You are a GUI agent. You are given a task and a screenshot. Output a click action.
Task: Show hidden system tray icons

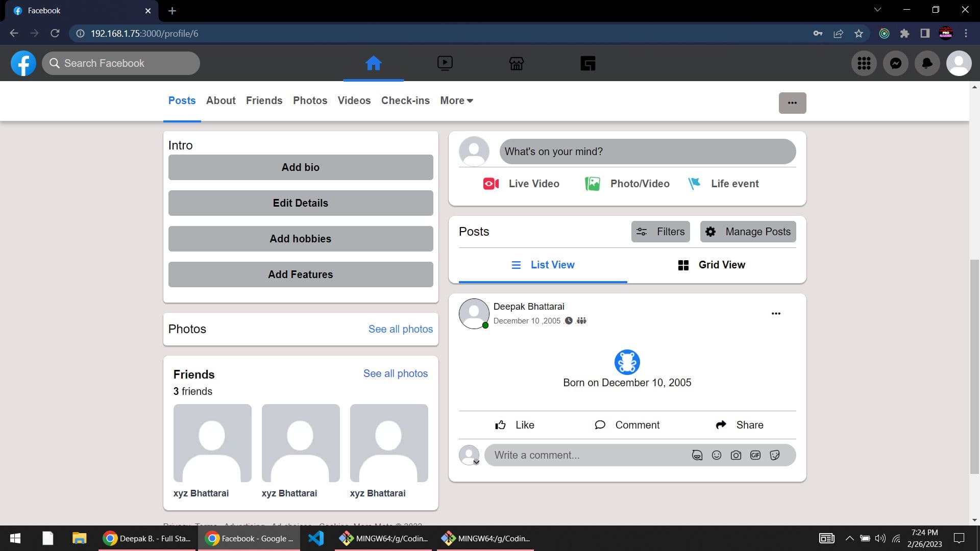[x=849, y=538]
